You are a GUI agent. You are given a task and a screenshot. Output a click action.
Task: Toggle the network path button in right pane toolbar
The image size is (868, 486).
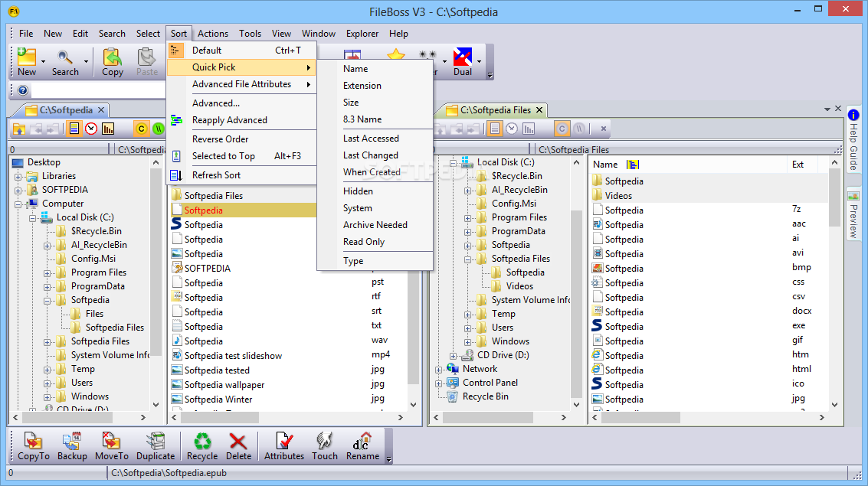coord(578,129)
